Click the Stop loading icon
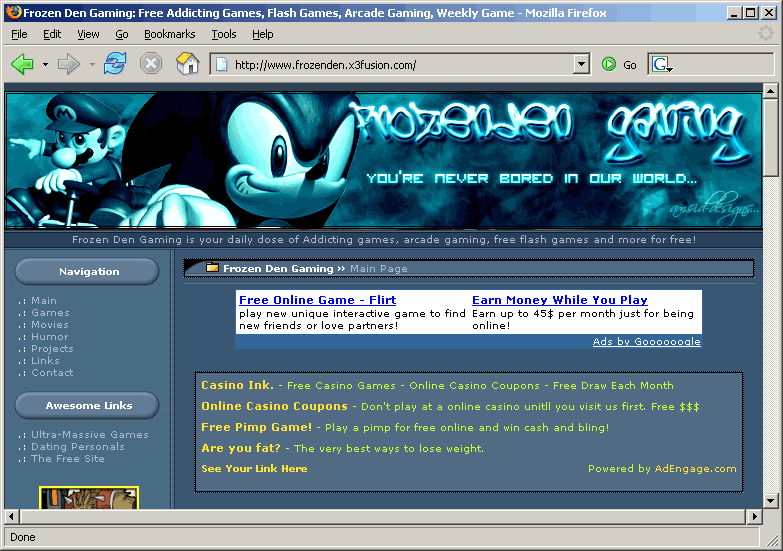The height and width of the screenshot is (551, 783). pyautogui.click(x=151, y=65)
